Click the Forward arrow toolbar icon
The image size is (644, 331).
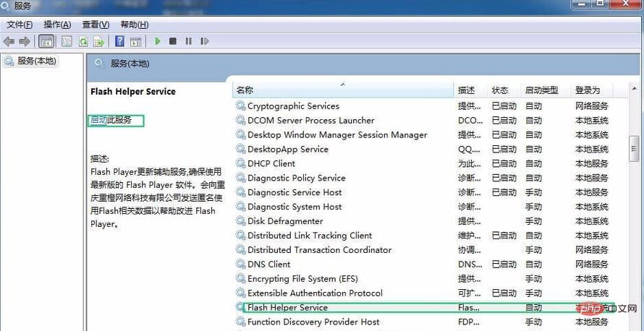coord(25,41)
